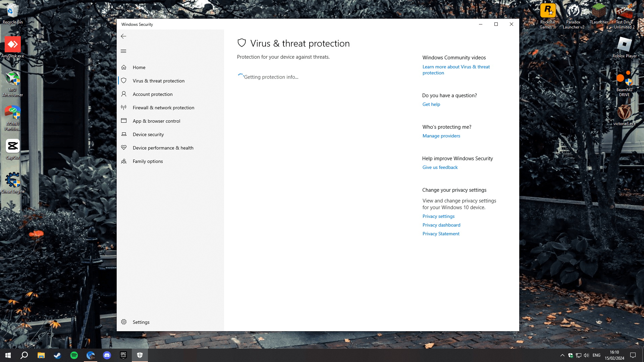Select the Paradox Launcher v2 icon
Screen dimensions: 644x362
pyautogui.click(x=573, y=16)
